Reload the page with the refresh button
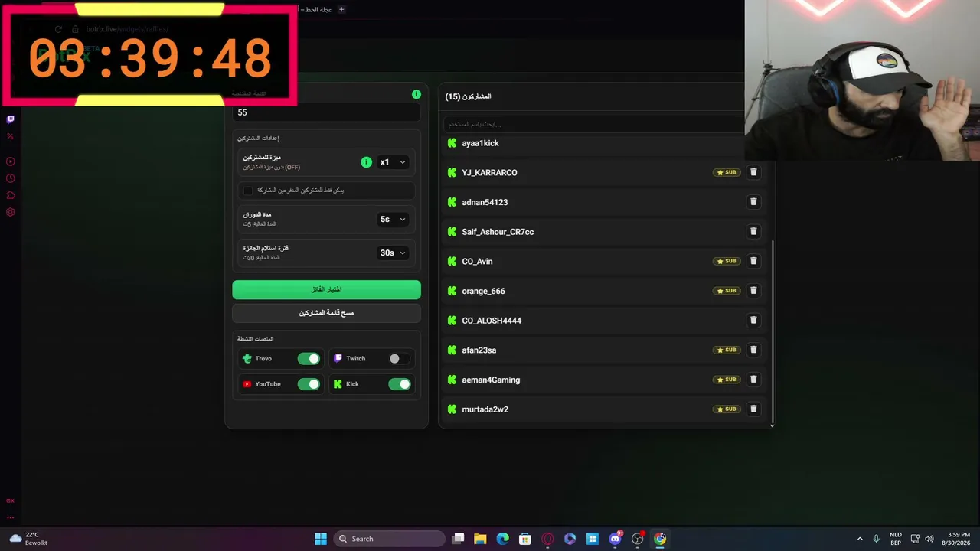The height and width of the screenshot is (551, 980). (58, 29)
